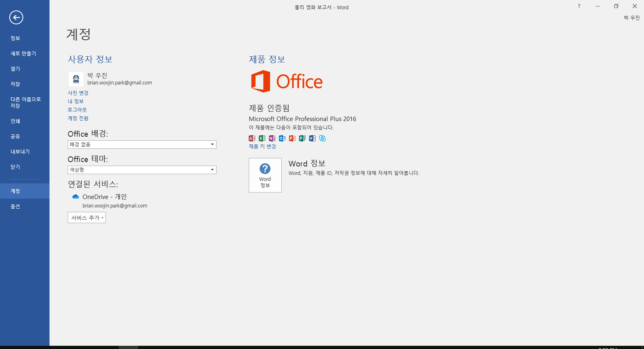Click the Access product icon
The height and width of the screenshot is (349, 644).
coord(252,138)
